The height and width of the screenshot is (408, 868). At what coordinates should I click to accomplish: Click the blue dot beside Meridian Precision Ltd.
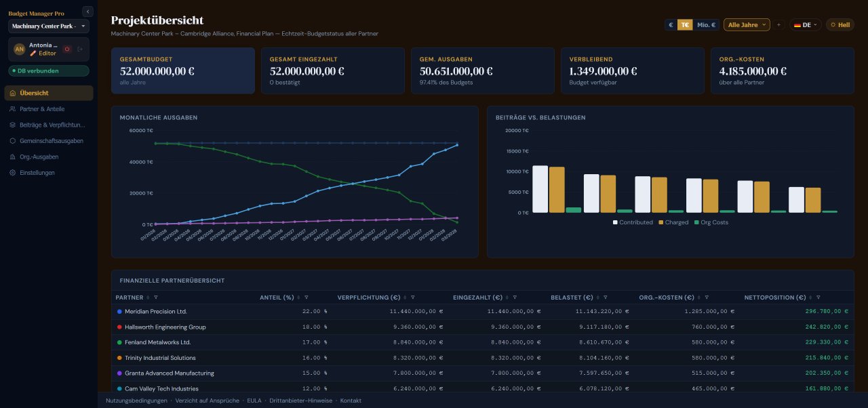[119, 312]
